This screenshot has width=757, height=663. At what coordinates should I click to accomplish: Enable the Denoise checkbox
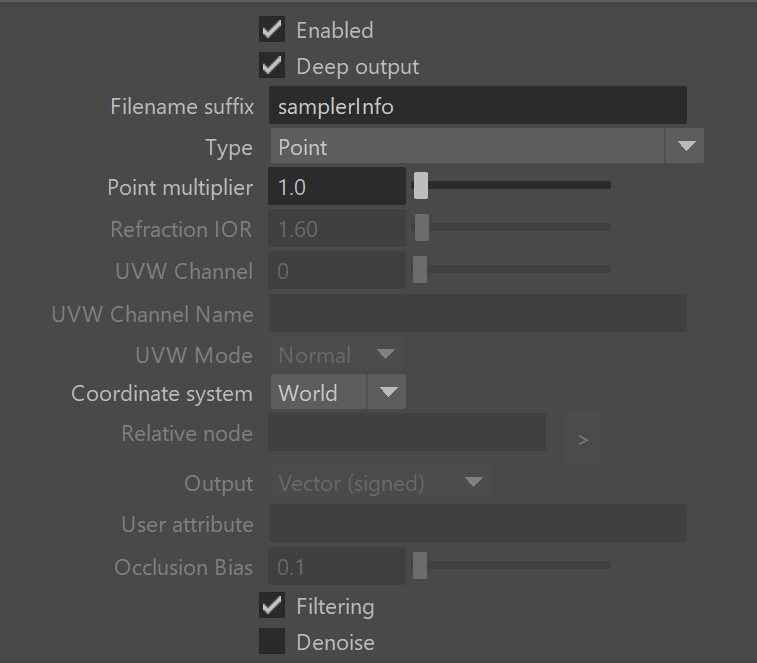pos(272,641)
